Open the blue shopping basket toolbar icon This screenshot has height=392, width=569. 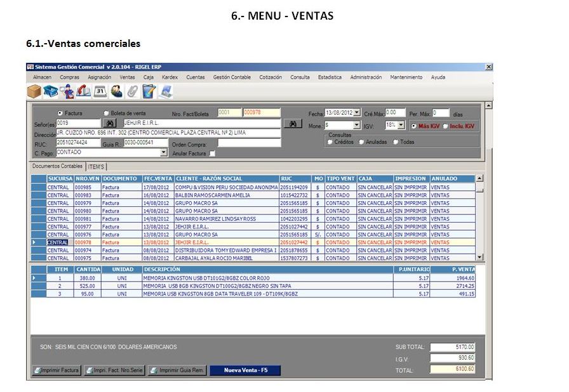pyautogui.click(x=51, y=92)
